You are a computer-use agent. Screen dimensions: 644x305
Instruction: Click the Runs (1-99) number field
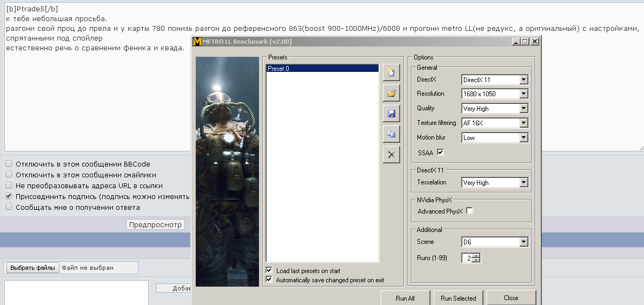(467, 258)
